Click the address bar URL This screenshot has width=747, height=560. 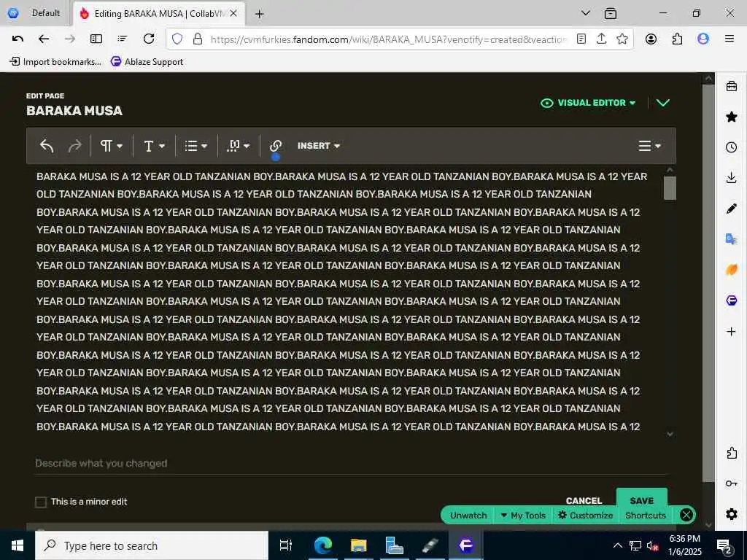tap(389, 39)
